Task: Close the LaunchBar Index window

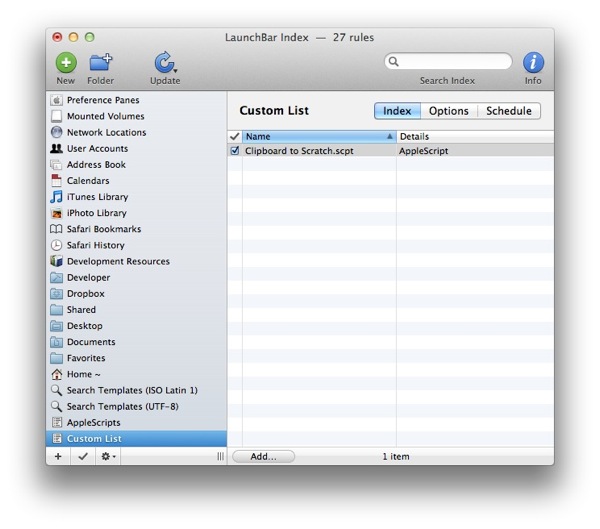Action: [x=57, y=37]
